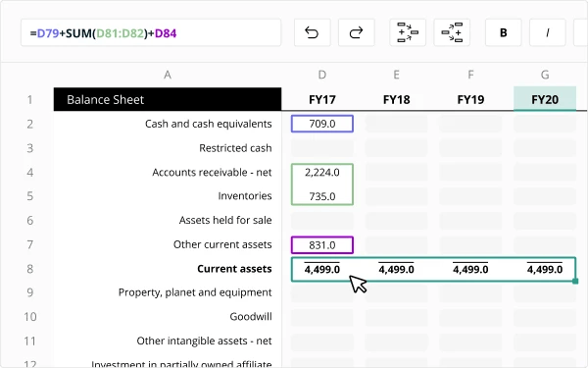The height and width of the screenshot is (368, 588).
Task: Click empty Assets held for sale FY17 cell
Action: tap(322, 221)
